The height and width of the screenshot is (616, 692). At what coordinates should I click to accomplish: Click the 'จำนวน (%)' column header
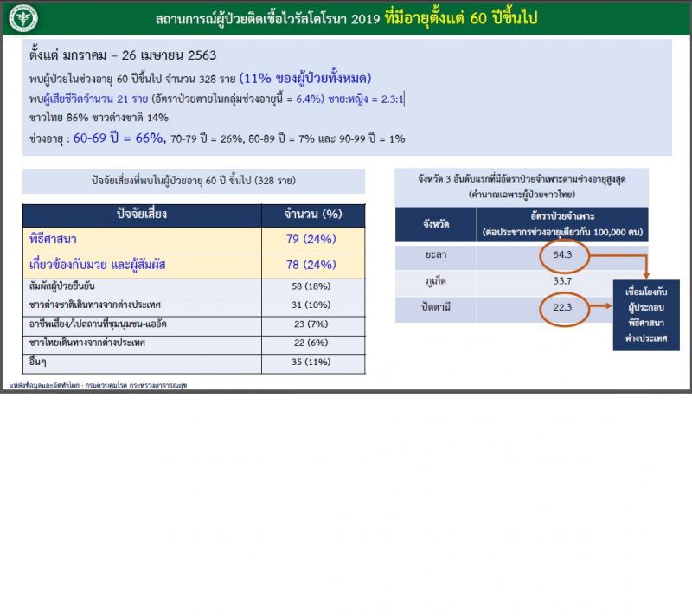(313, 215)
